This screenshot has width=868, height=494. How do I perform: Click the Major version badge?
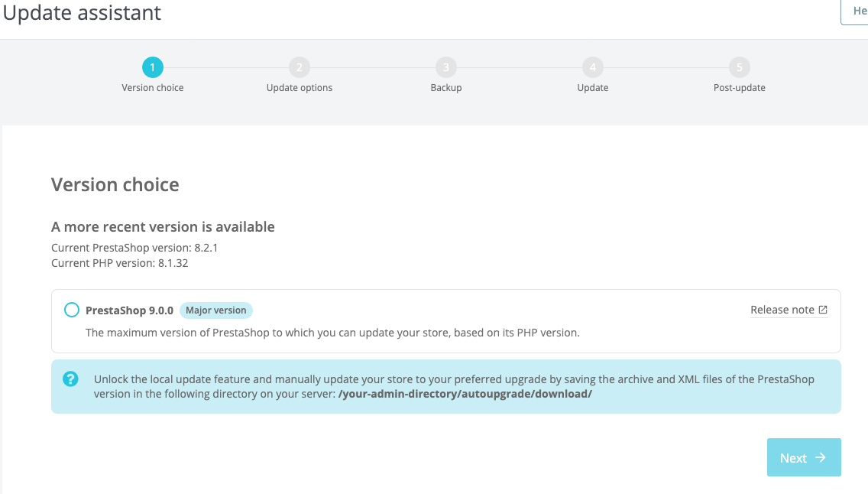coord(216,310)
